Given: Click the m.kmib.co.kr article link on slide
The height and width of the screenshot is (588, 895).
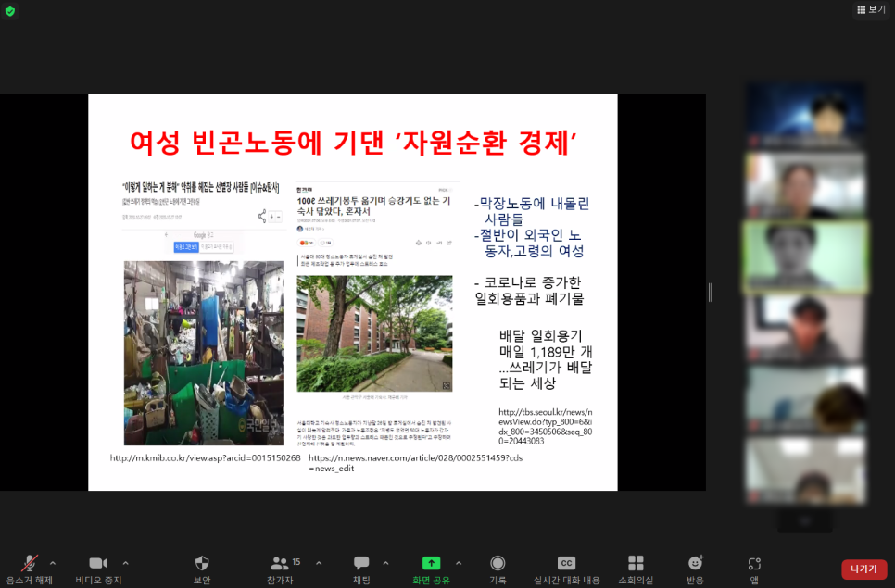Looking at the screenshot, I should pos(205,458).
